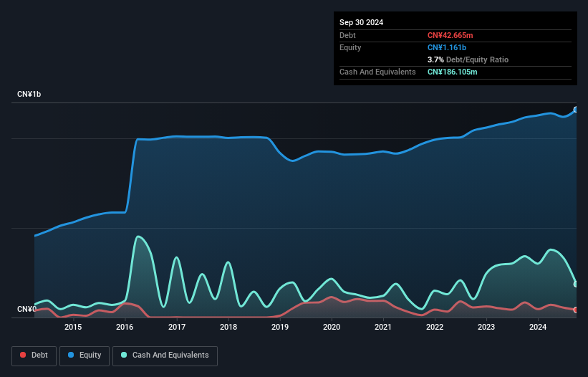
Task: Select the 2015 x-axis label
Action: point(73,328)
